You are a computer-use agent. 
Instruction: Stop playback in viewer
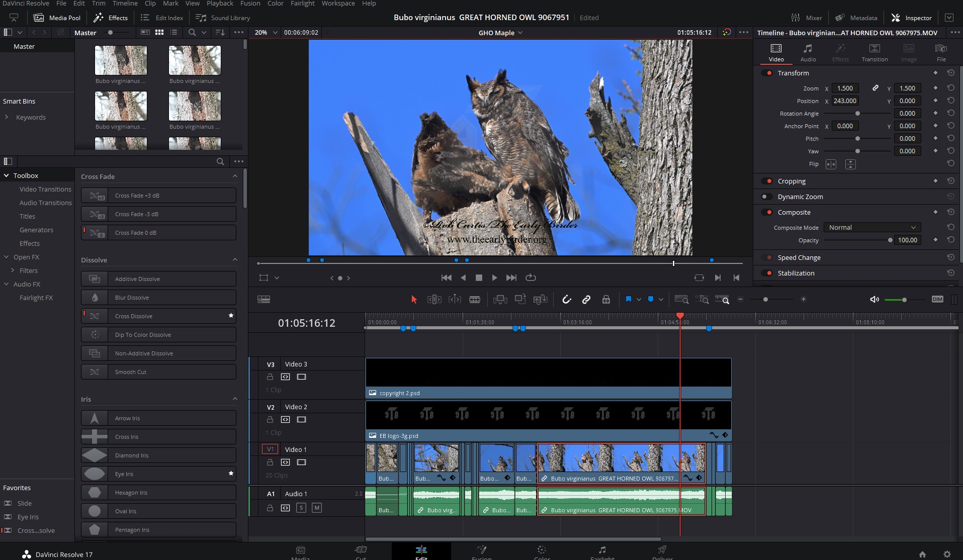coord(479,277)
